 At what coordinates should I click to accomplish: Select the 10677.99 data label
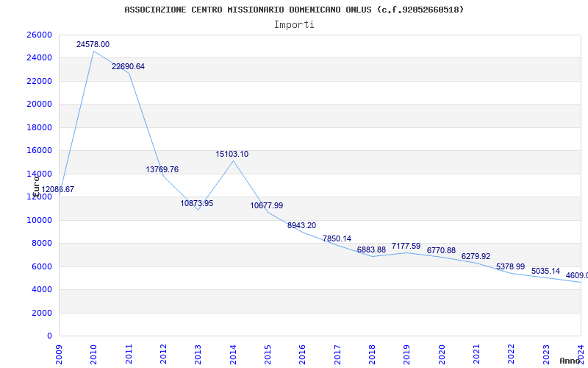[267, 205]
